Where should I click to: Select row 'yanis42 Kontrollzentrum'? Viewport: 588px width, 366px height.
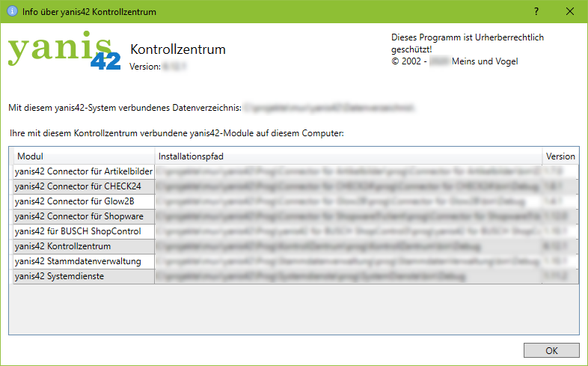coord(296,246)
